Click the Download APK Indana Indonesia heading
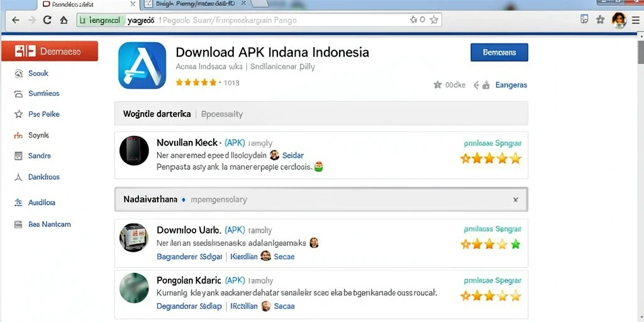644x322 pixels. [272, 52]
